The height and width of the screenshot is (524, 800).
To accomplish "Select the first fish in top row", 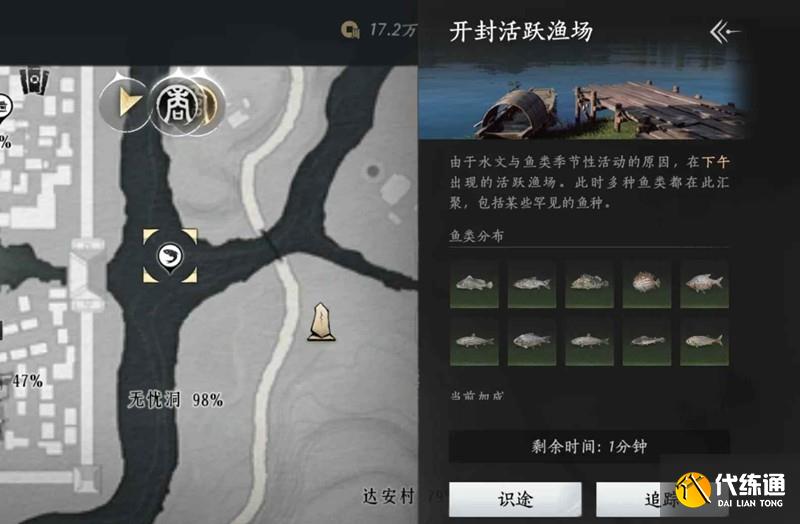I will (x=474, y=284).
